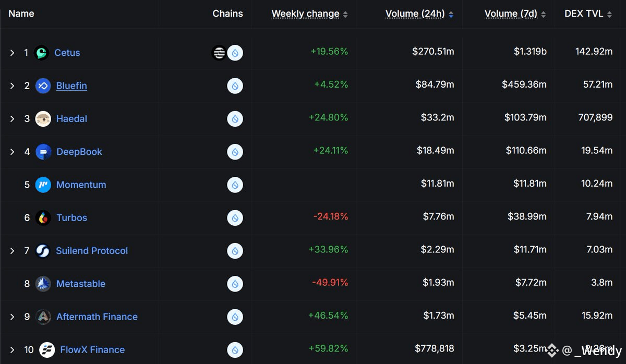The image size is (626, 364).
Task: Click the Turbos protocol logo
Action: [x=43, y=218]
